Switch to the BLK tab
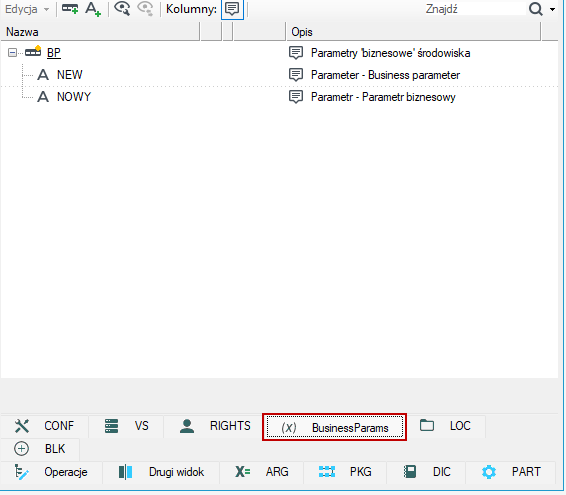The height and width of the screenshot is (495, 566). [40, 449]
